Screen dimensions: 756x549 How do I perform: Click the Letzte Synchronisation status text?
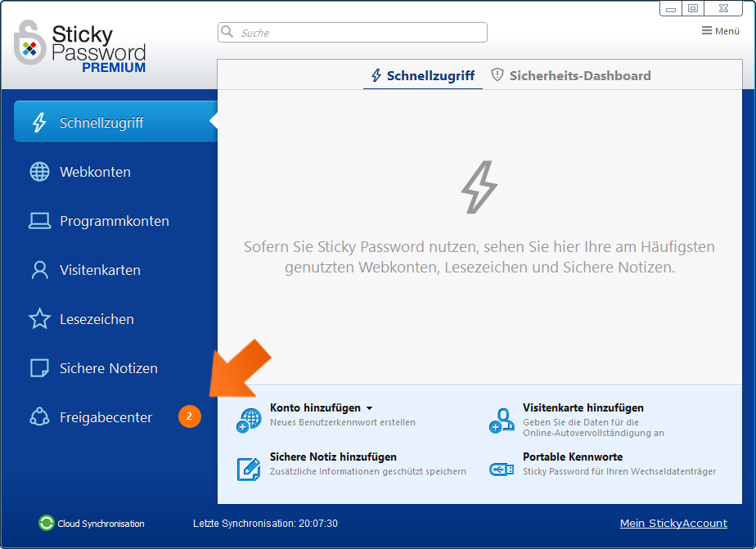click(x=265, y=524)
